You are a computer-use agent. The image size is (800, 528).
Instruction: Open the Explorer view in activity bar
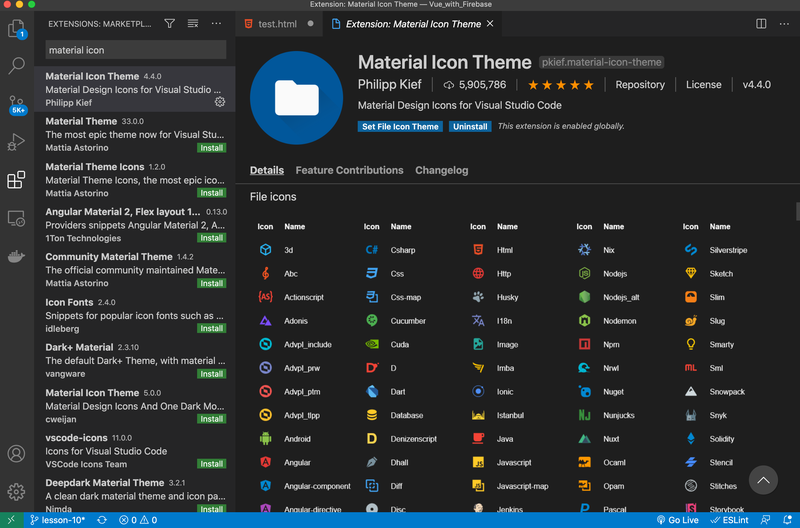[16, 28]
